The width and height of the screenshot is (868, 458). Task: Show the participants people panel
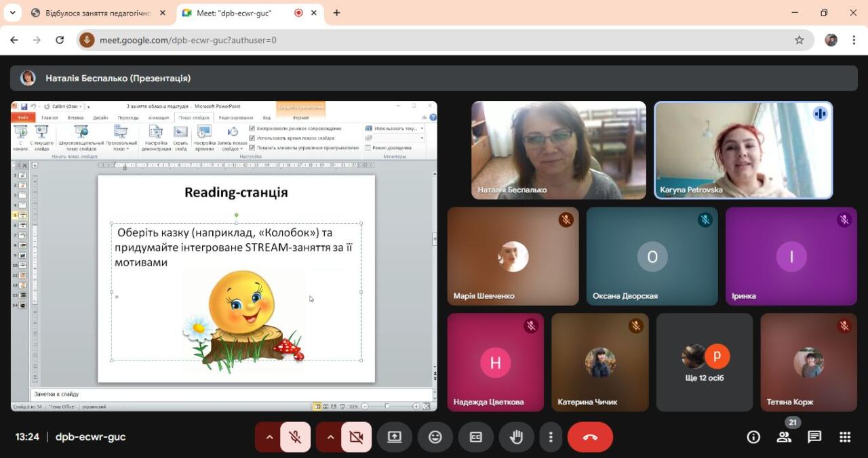[x=784, y=437]
